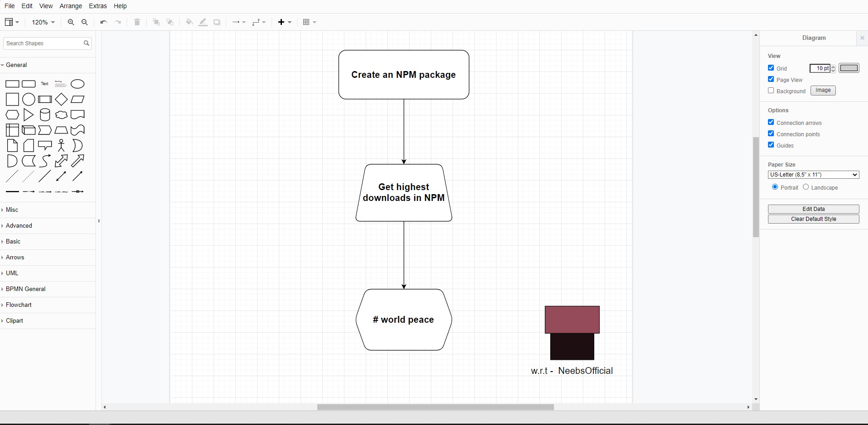Click the grid size 10 pt field

point(820,68)
